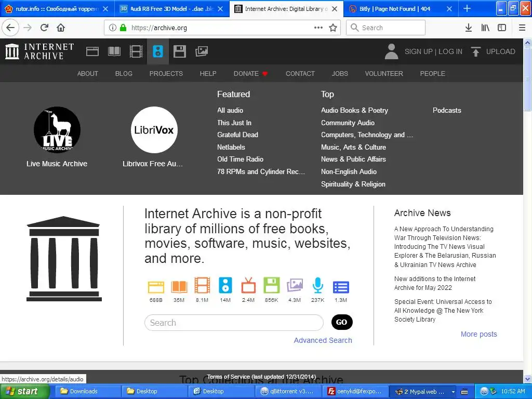
Task: Open browser library icon
Action: [486, 28]
